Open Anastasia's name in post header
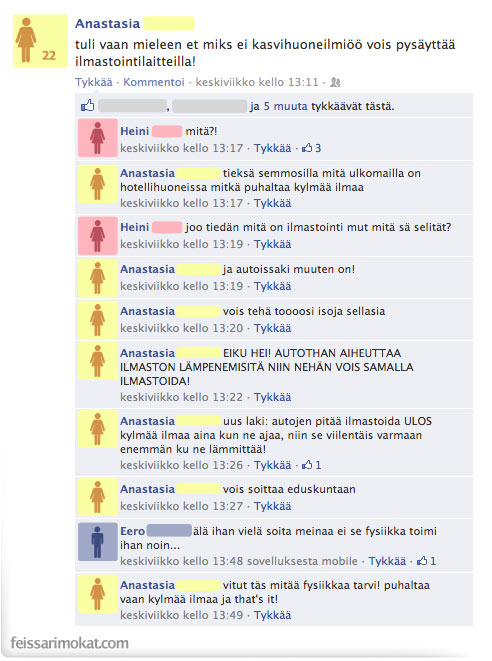 108,24
